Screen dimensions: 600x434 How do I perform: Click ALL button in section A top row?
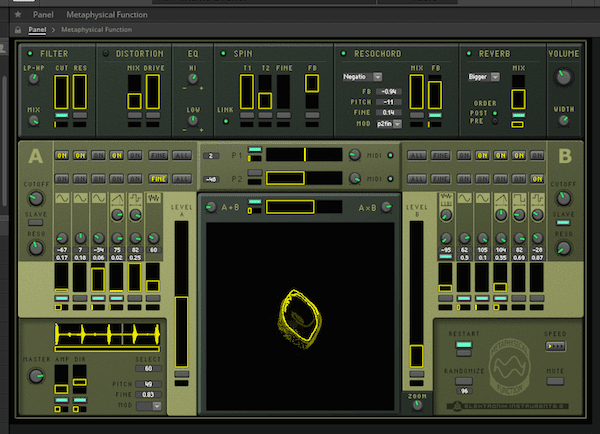pos(181,155)
